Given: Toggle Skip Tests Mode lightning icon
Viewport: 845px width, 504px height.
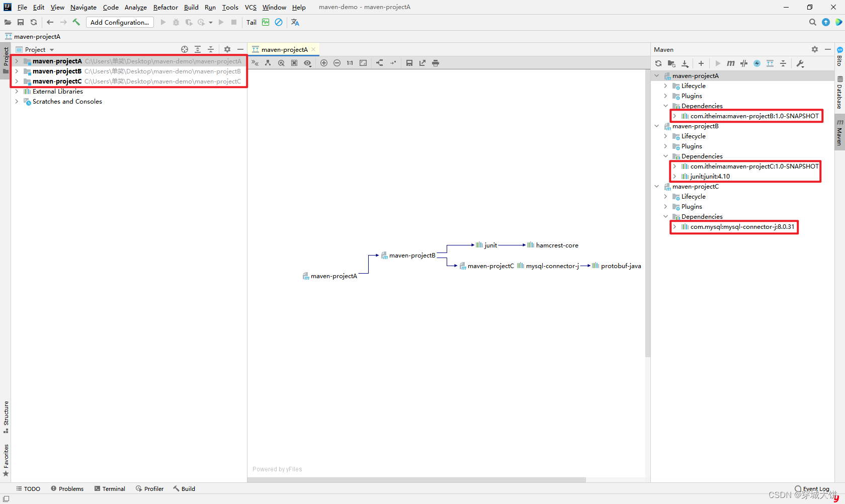Looking at the screenshot, I should 757,63.
